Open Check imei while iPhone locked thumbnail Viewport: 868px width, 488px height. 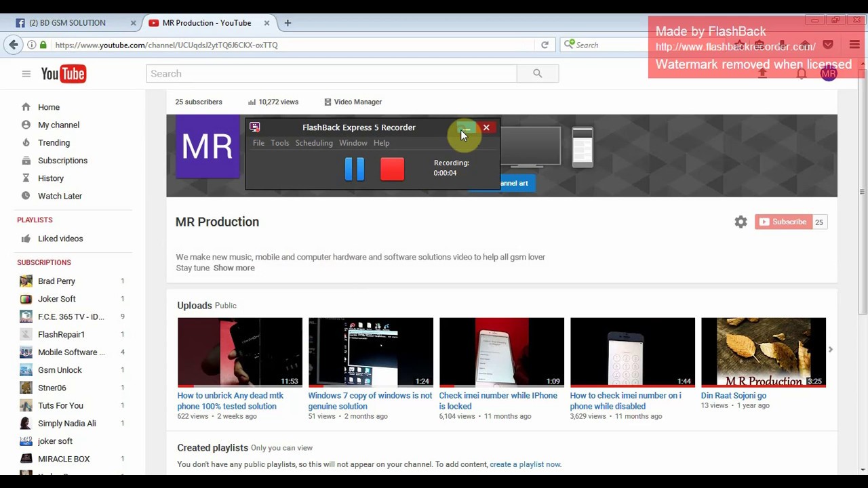pos(502,352)
